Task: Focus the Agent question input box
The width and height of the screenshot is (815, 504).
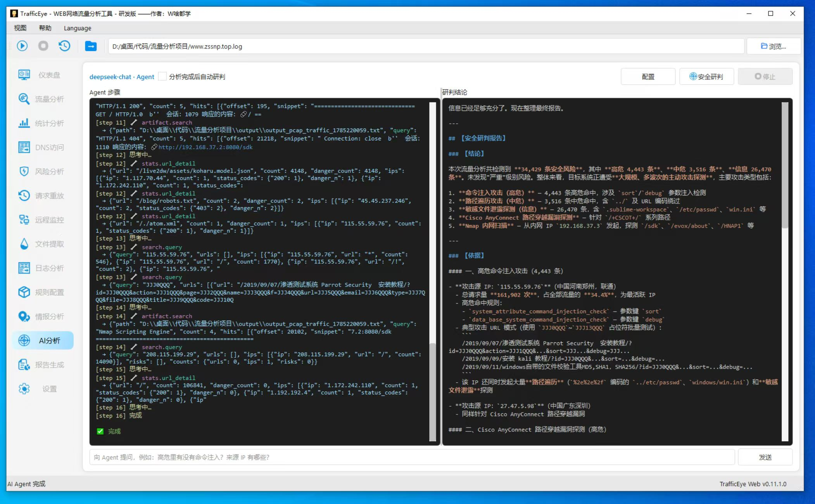Action: pyautogui.click(x=412, y=457)
